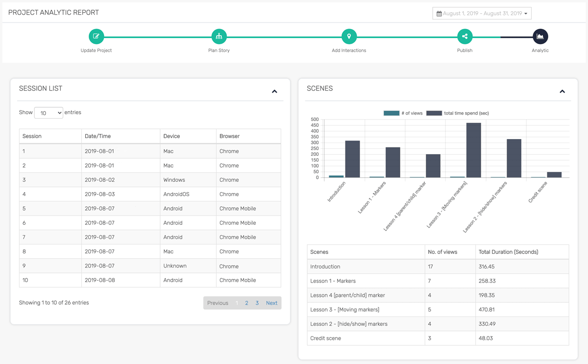Select the Add Interactions pin icon
The height and width of the screenshot is (364, 588).
pos(349,36)
